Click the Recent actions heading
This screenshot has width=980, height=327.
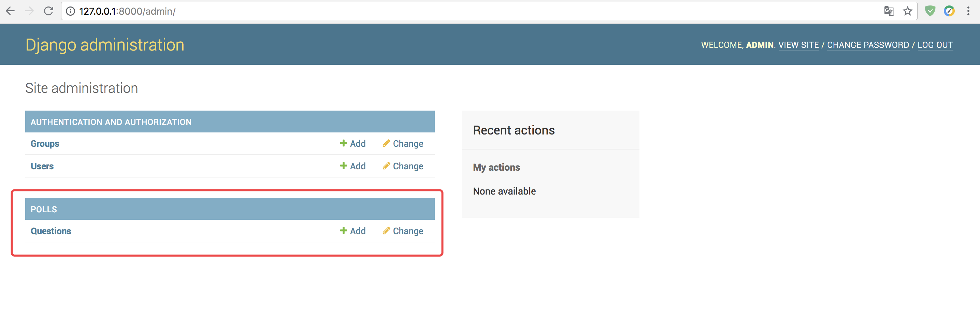click(x=514, y=130)
